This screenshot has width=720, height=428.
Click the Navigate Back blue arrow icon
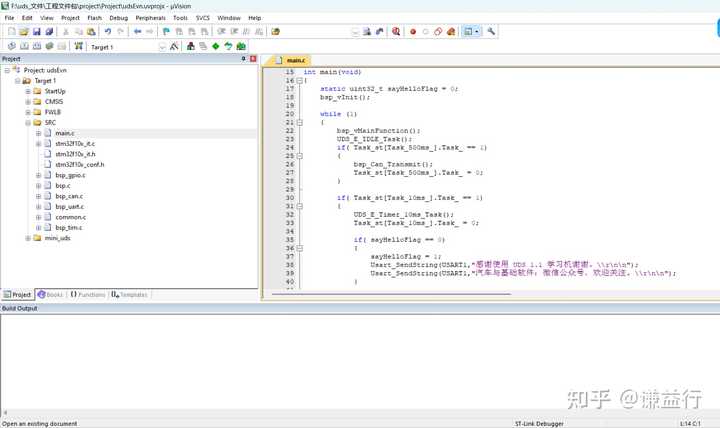pos(137,32)
